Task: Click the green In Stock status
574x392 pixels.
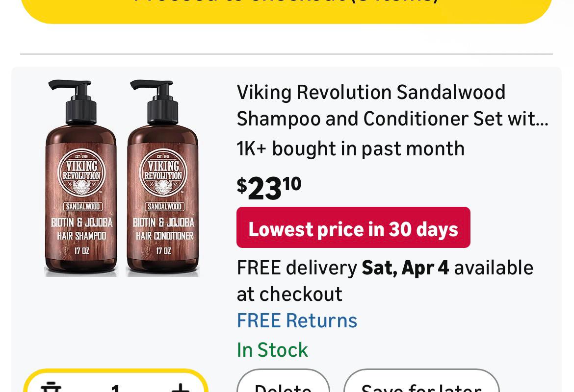Action: point(272,350)
